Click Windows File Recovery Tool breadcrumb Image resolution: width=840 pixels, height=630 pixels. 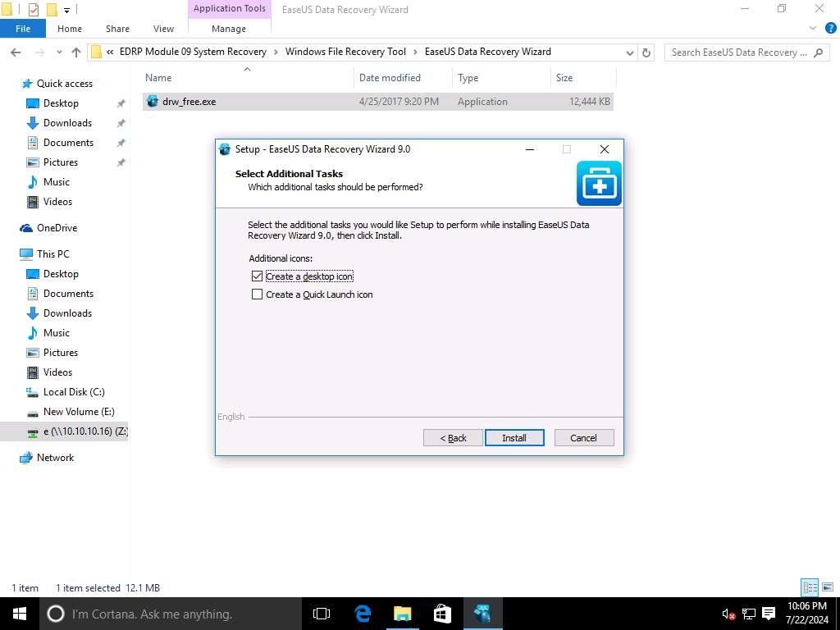(345, 52)
